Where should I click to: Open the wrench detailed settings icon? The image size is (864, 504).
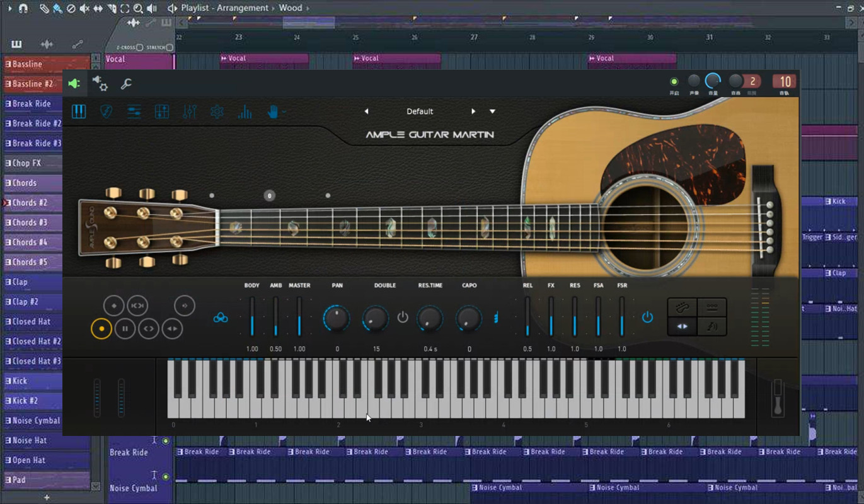click(x=126, y=84)
